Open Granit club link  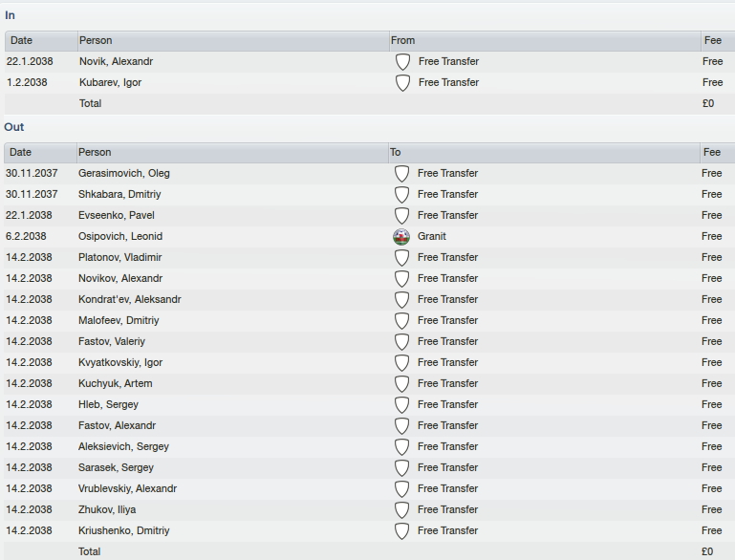pos(432,236)
